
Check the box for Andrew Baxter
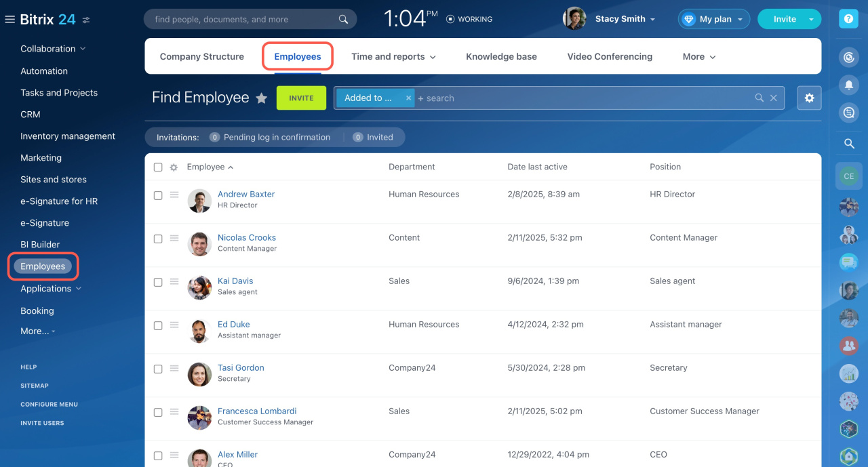[158, 195]
